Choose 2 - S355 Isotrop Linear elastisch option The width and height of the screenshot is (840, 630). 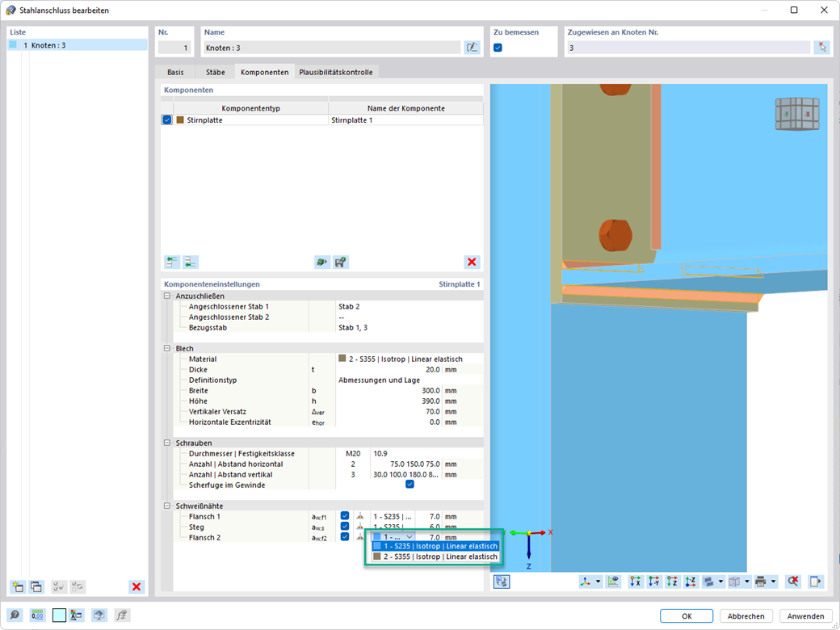coord(435,556)
